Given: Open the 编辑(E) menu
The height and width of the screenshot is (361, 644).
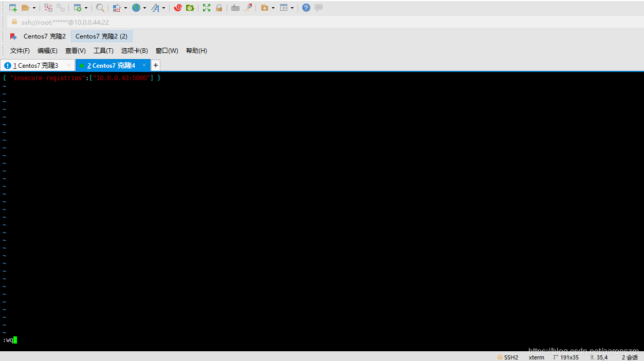Looking at the screenshot, I should (x=47, y=51).
